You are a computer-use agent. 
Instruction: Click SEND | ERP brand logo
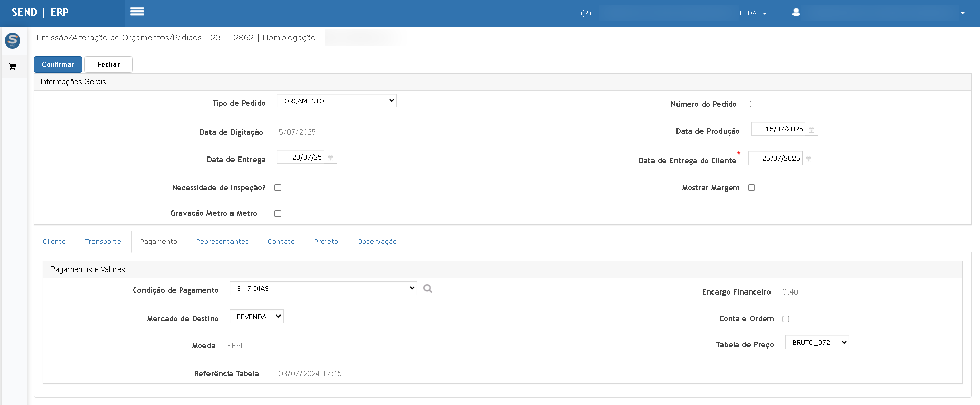click(x=40, y=12)
